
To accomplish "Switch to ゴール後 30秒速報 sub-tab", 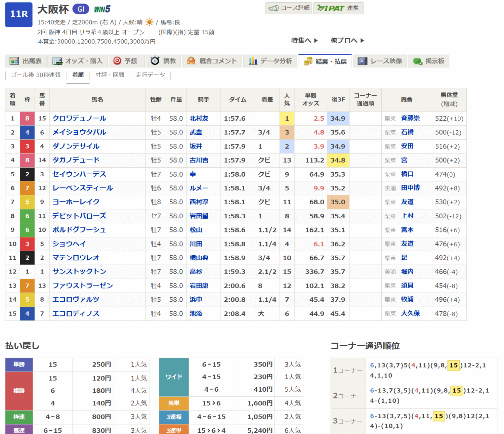I will [x=36, y=75].
